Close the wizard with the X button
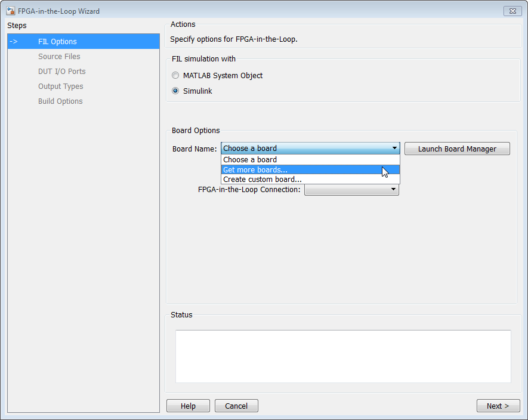This screenshot has width=528, height=420. (512, 11)
